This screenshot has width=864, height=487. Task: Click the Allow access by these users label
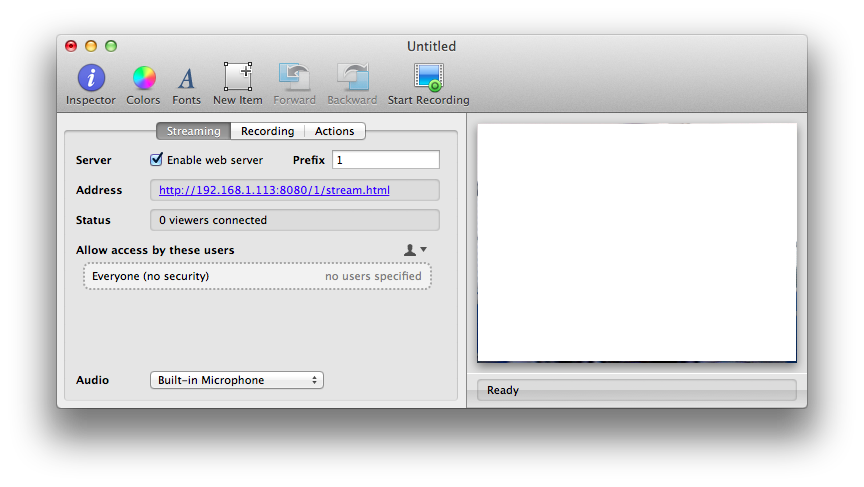(155, 250)
